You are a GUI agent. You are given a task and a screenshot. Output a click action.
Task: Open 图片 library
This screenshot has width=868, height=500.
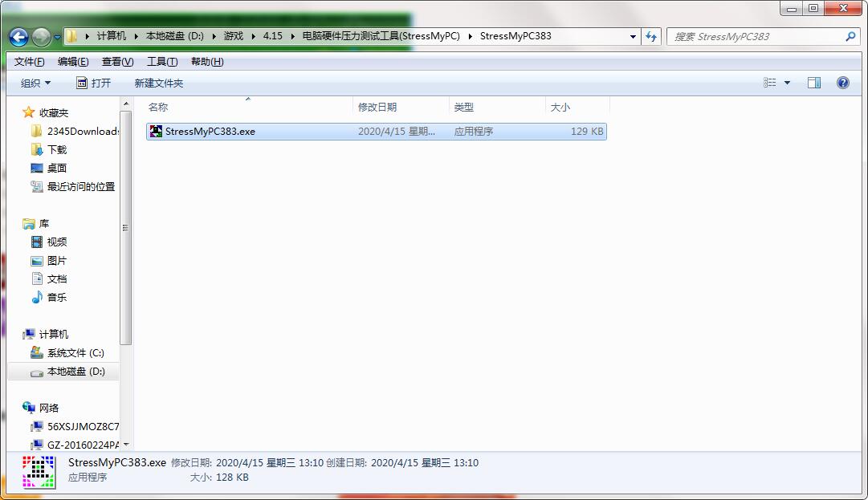[x=49, y=261]
